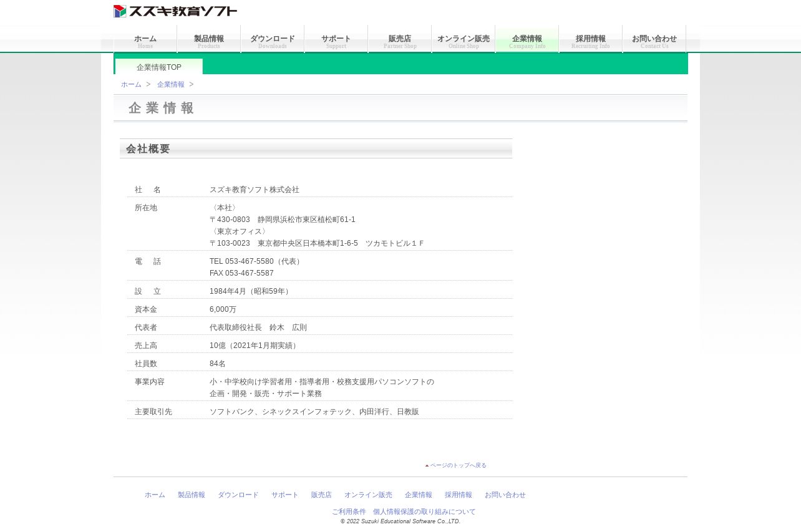The width and height of the screenshot is (801, 532).
Task: Open the ホーム Home nav tab
Action: (145, 39)
